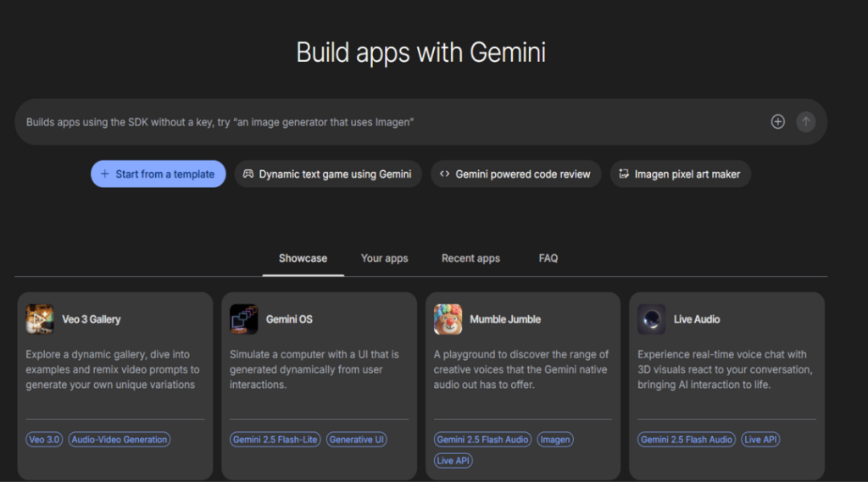Select the Audio-Video Generation tag

(x=120, y=440)
